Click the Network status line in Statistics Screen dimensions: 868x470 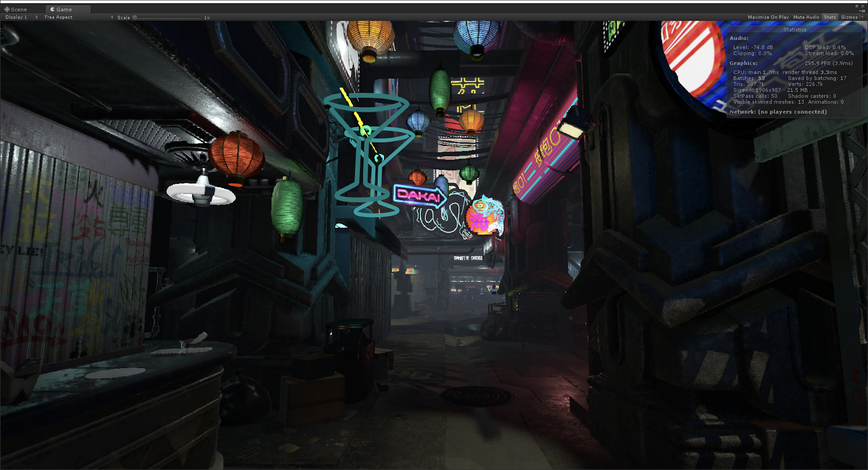tap(778, 112)
